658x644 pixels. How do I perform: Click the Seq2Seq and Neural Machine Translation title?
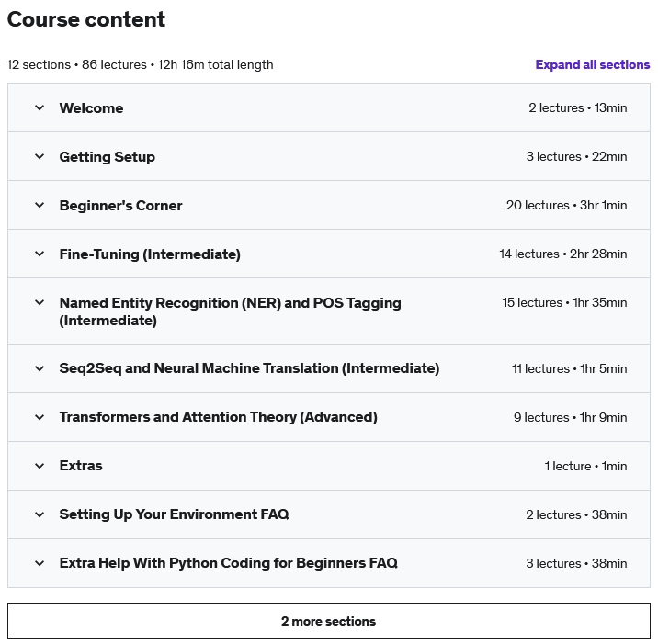click(x=249, y=368)
